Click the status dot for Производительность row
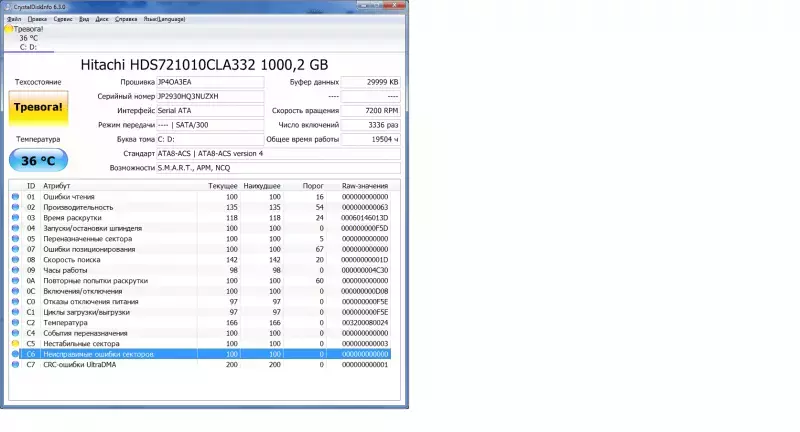The image size is (800, 432). click(x=15, y=207)
